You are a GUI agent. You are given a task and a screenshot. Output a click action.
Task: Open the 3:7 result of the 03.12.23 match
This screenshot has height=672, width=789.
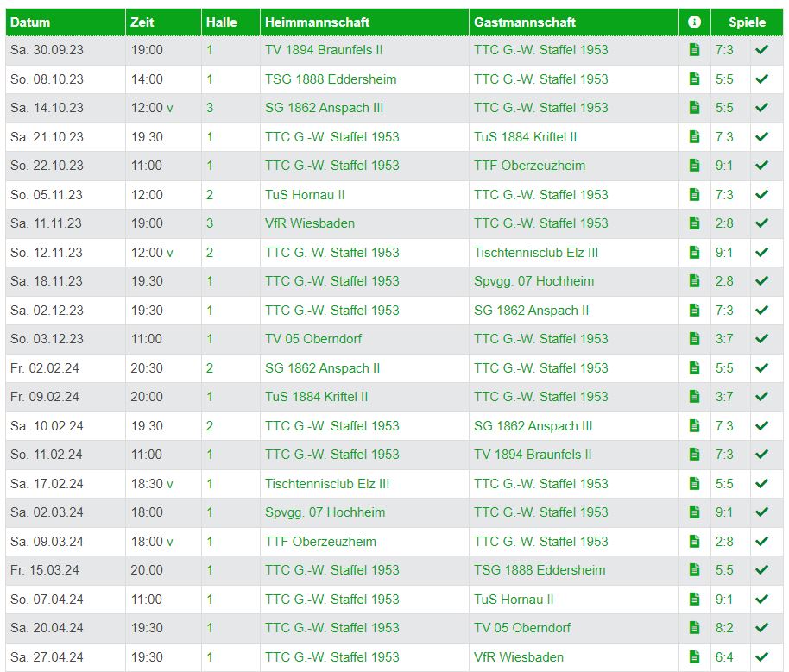click(x=724, y=340)
